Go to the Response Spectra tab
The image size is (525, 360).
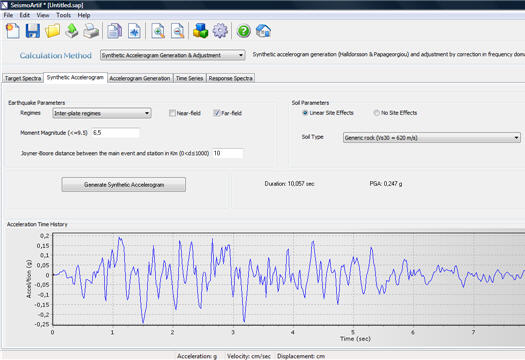click(230, 78)
